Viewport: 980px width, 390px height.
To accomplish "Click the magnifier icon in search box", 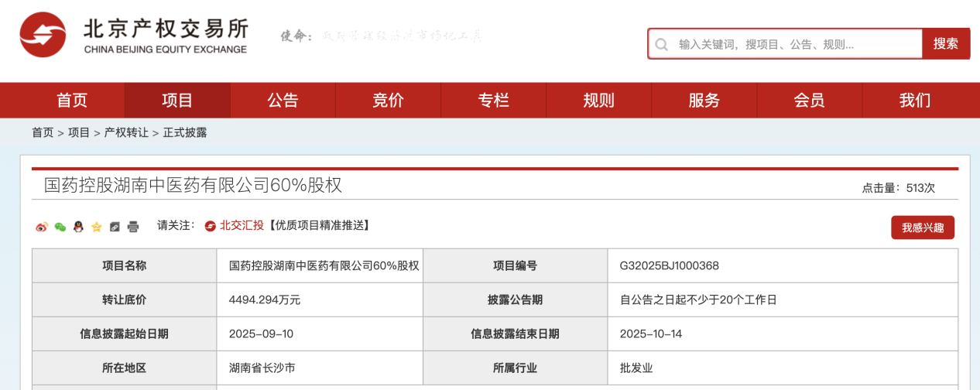I will 661,44.
